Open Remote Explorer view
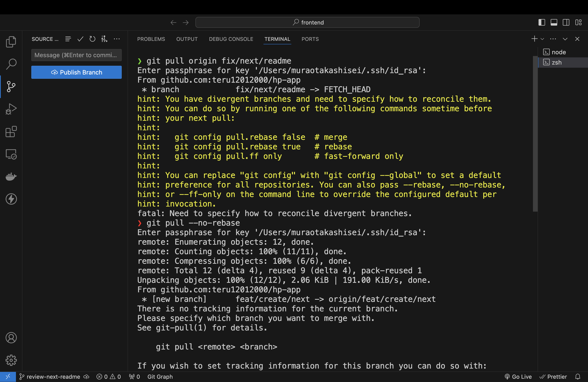This screenshot has width=588, height=382. (11, 154)
